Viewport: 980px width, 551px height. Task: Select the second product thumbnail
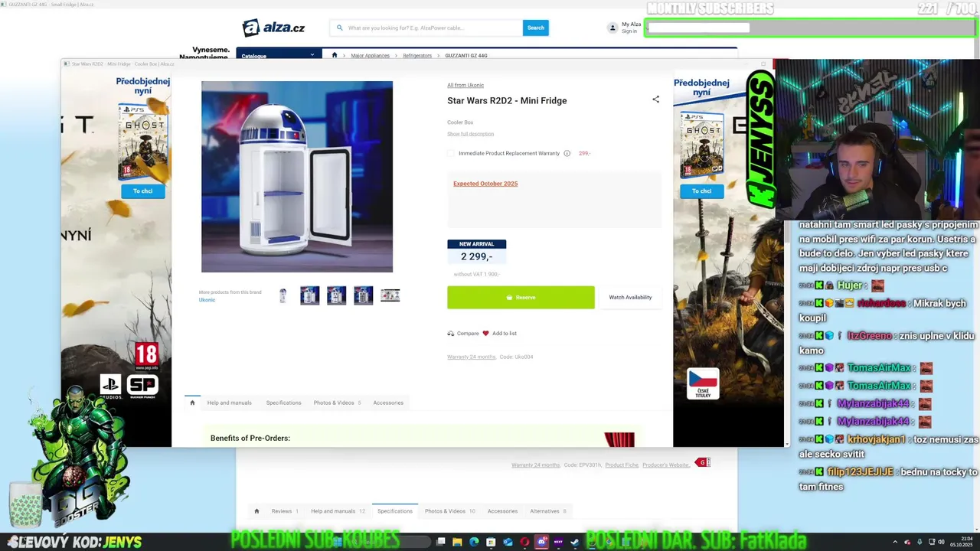310,295
